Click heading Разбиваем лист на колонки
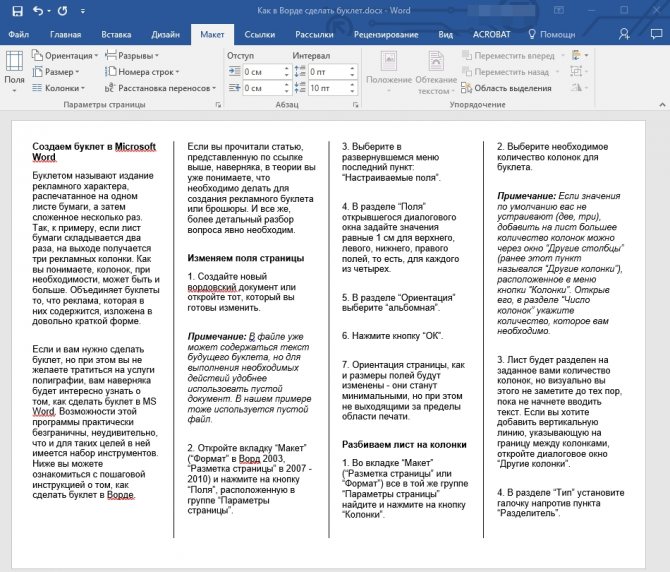 pyautogui.click(x=404, y=445)
